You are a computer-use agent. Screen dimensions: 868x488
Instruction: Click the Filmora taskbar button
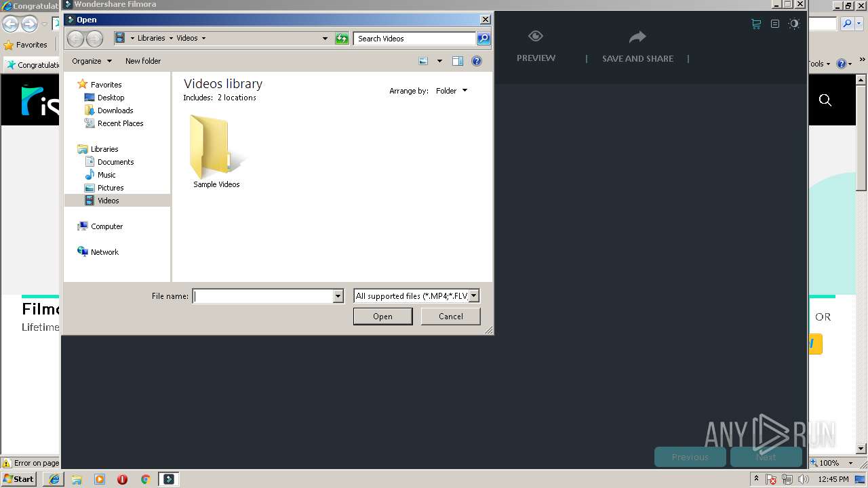point(168,479)
